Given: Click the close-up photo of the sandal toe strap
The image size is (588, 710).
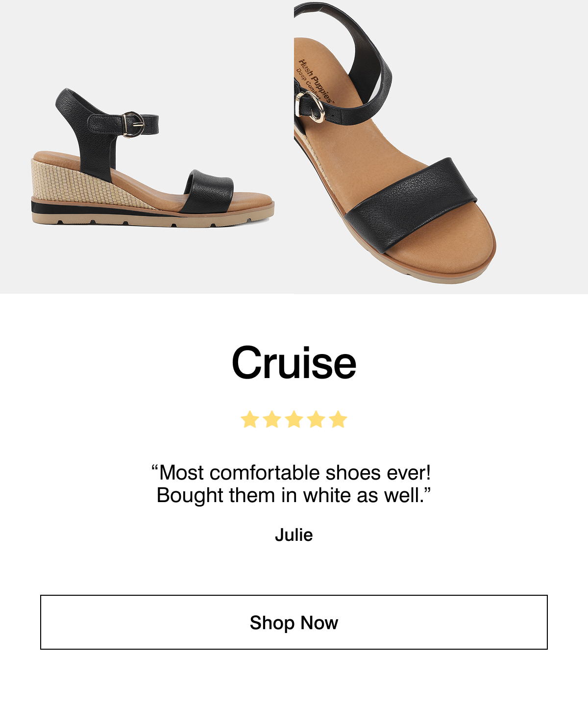Looking at the screenshot, I should click(431, 147).
